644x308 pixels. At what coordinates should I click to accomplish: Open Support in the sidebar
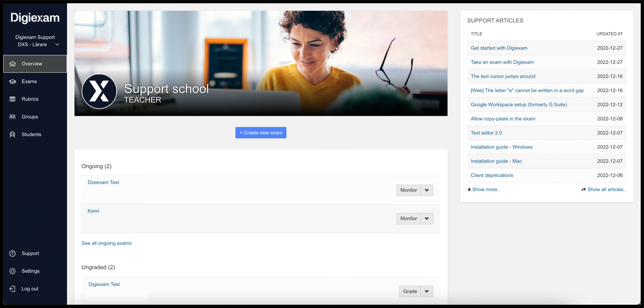[x=35, y=253]
